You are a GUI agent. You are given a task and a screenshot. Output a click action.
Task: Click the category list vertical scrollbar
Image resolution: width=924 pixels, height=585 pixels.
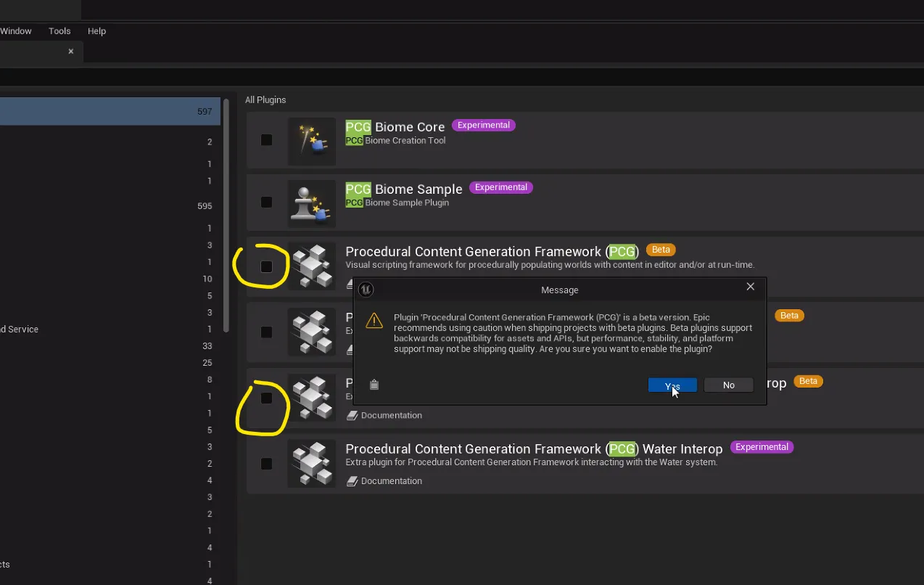pos(226,216)
